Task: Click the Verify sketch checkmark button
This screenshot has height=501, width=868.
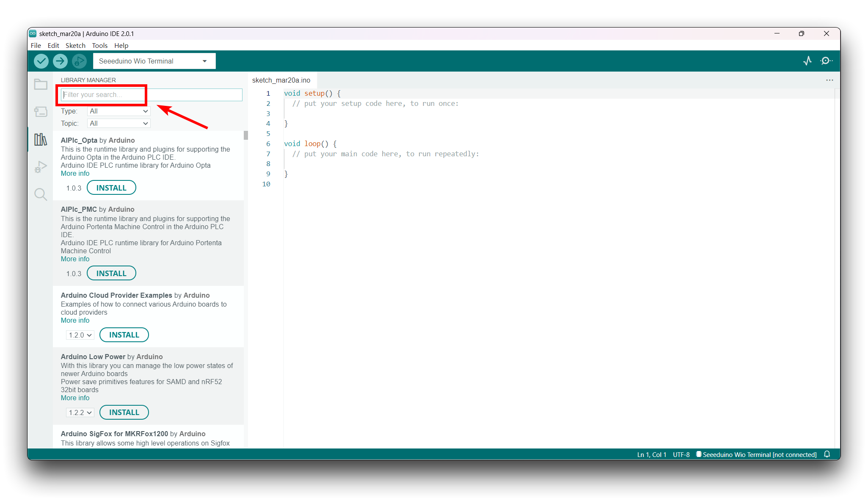Action: (x=41, y=61)
